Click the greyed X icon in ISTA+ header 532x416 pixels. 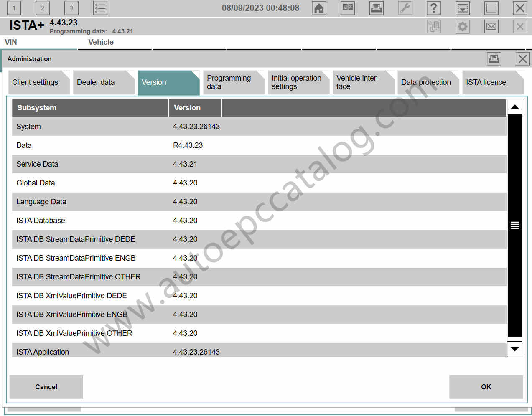tap(520, 27)
